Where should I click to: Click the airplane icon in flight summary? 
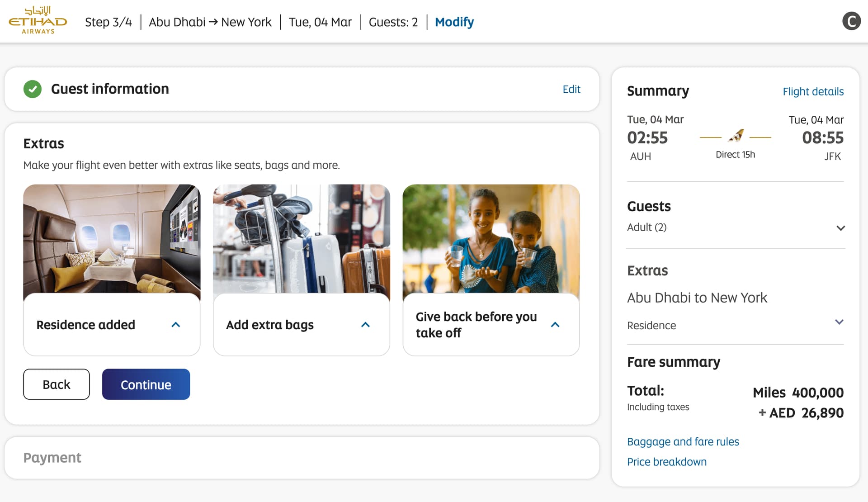[x=736, y=136]
